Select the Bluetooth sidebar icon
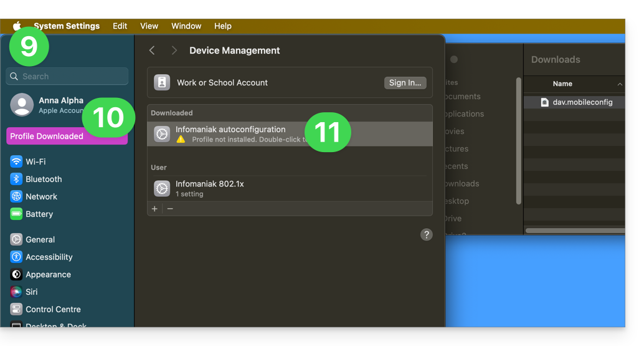This screenshot has height=346, width=644. (x=16, y=179)
